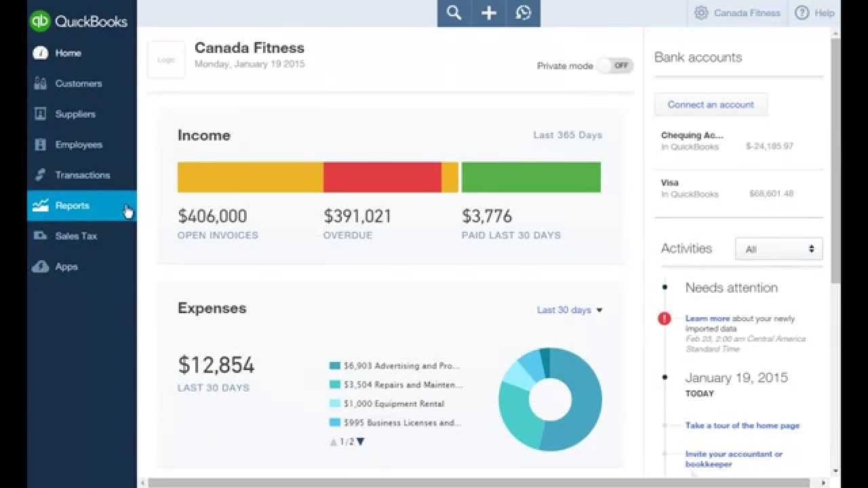The width and height of the screenshot is (868, 488).
Task: Click the Bank accounts heading
Action: coord(698,57)
